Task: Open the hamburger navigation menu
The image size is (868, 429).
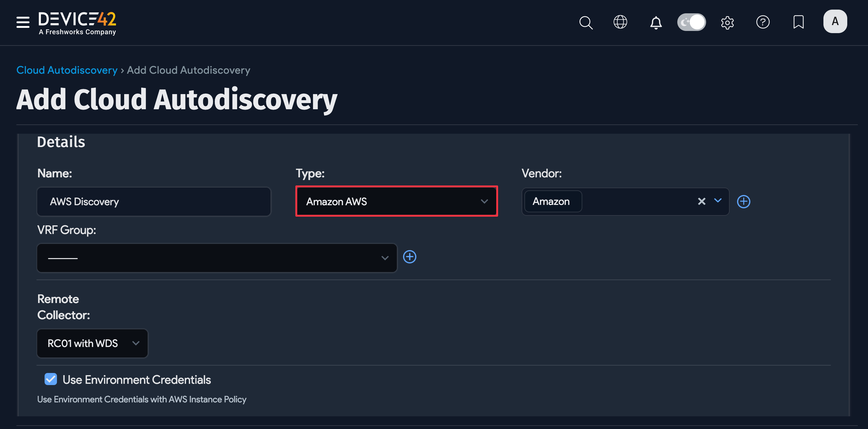Action: pos(22,22)
